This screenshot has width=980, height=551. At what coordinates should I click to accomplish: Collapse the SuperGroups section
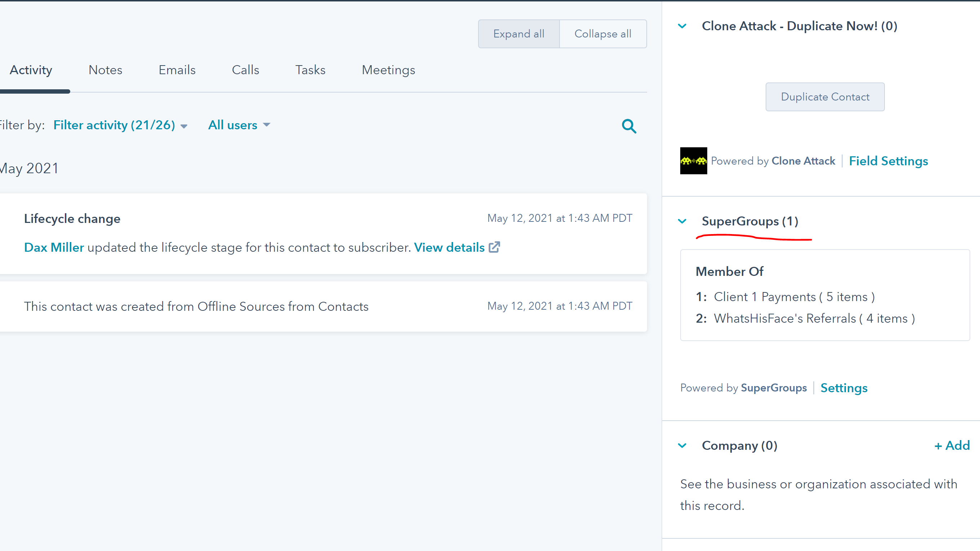click(682, 221)
